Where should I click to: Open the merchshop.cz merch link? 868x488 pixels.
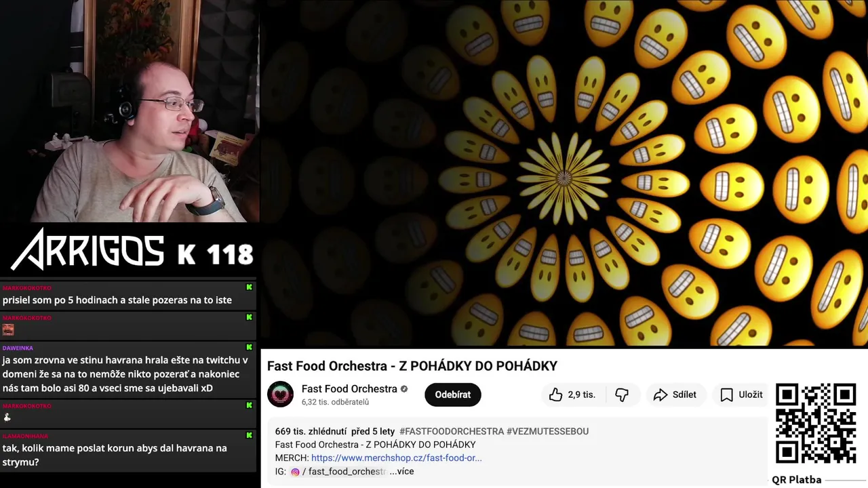397,457
